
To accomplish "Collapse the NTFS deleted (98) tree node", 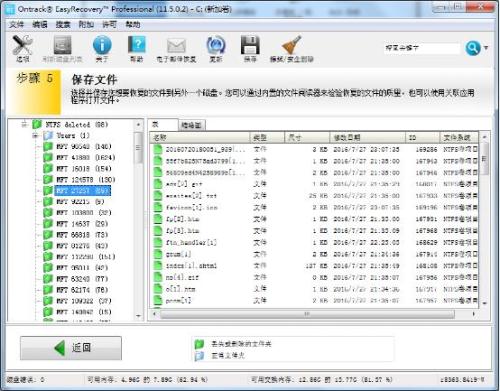I will pos(24,125).
